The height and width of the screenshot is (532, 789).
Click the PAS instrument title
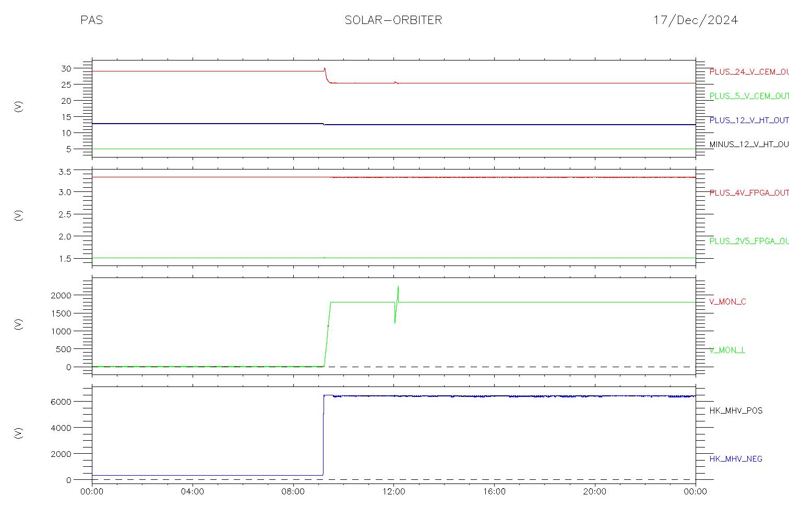coord(91,20)
